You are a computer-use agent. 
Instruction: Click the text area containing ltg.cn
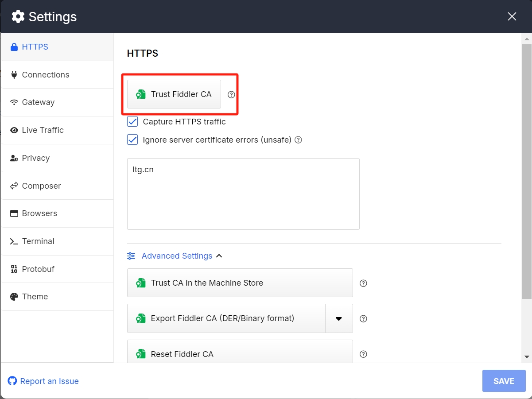(x=243, y=194)
